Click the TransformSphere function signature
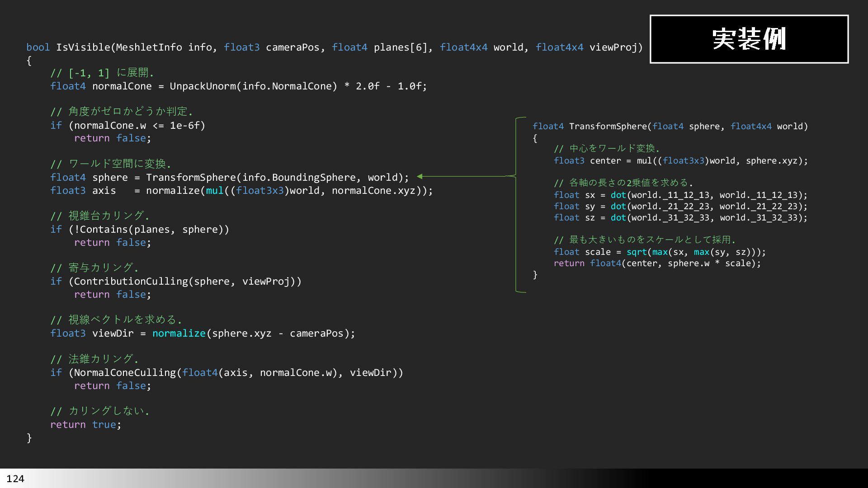 coord(670,127)
